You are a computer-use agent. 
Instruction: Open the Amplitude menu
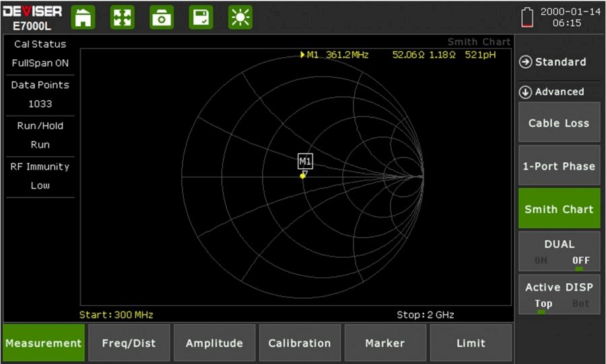[215, 342]
